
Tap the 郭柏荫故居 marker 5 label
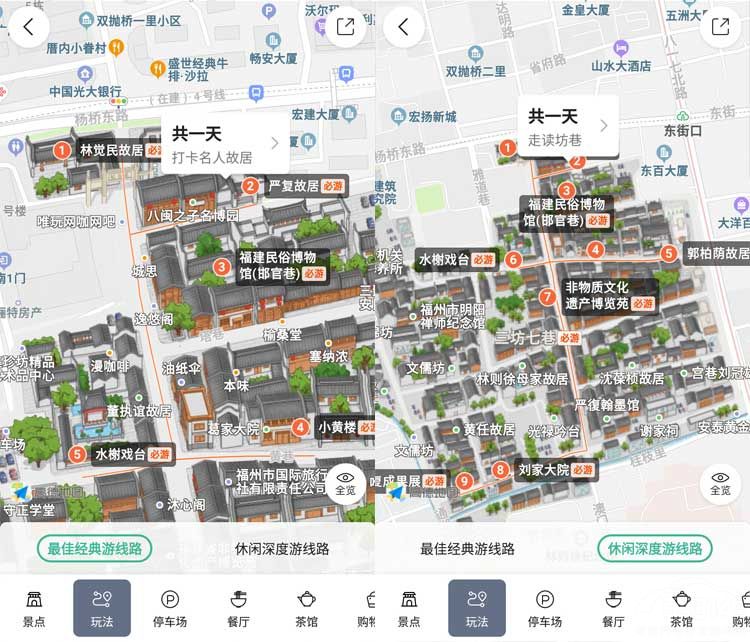716,254
